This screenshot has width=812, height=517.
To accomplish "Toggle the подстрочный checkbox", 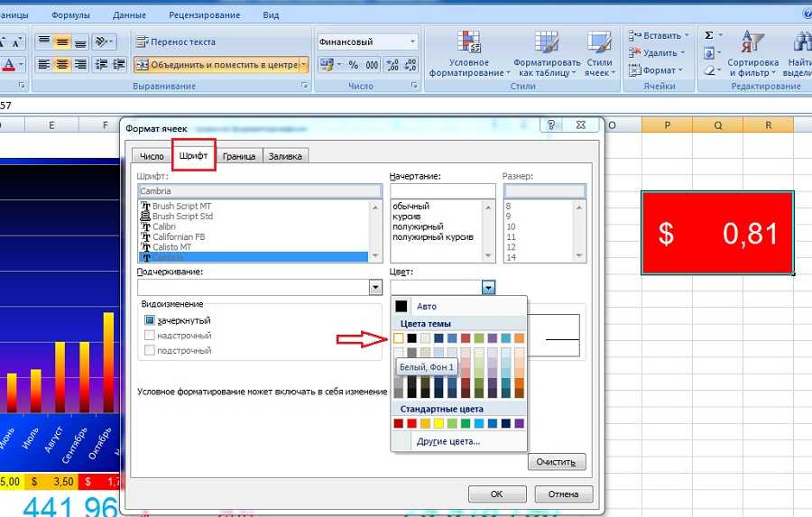I will pyautogui.click(x=150, y=350).
